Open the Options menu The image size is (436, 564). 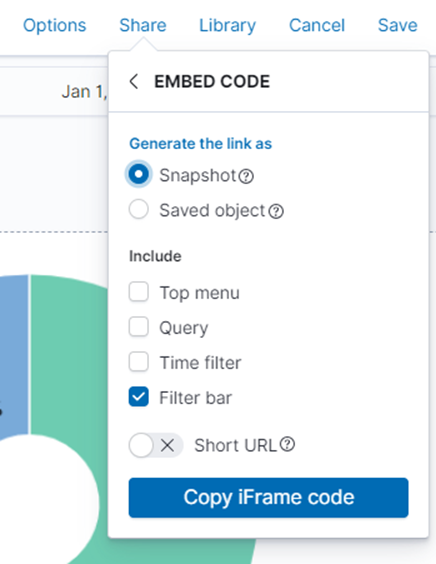pos(55,25)
